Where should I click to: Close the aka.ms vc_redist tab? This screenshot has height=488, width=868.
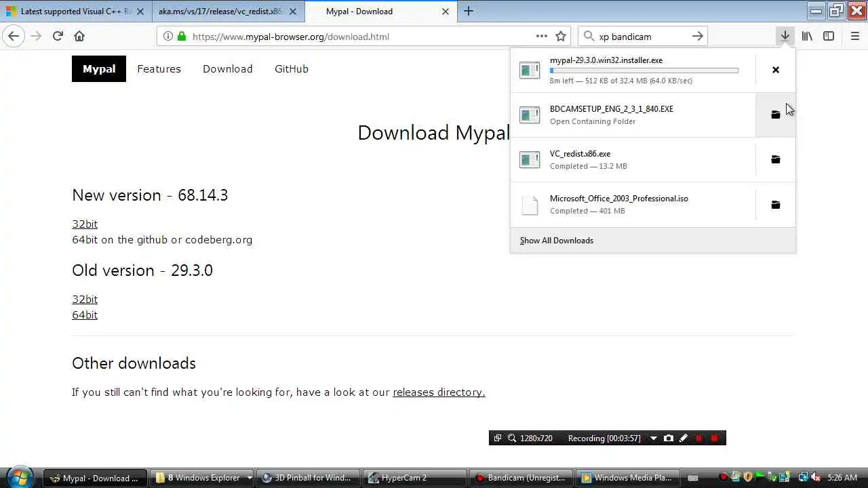pyautogui.click(x=293, y=12)
